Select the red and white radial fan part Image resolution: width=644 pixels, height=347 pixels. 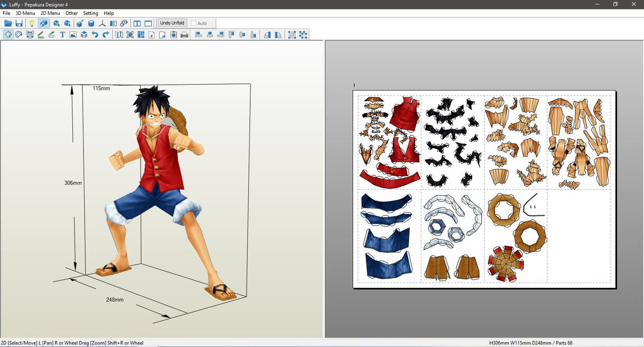[505, 264]
